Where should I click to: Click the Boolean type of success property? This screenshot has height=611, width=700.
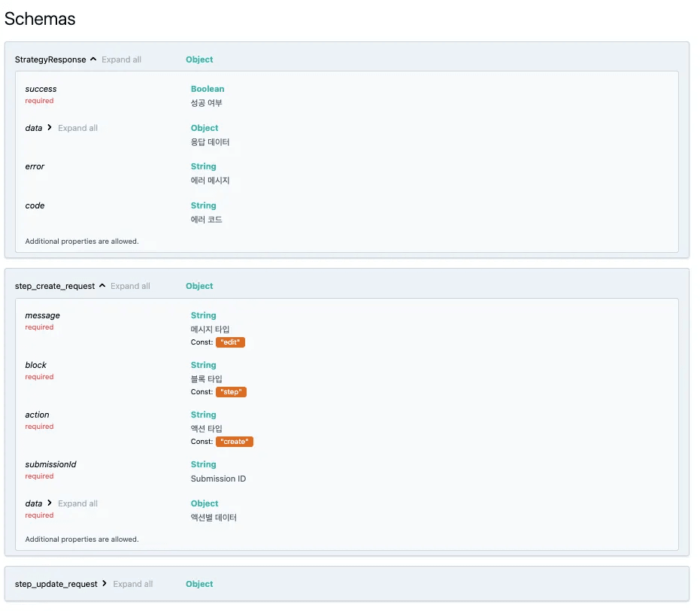(x=208, y=89)
